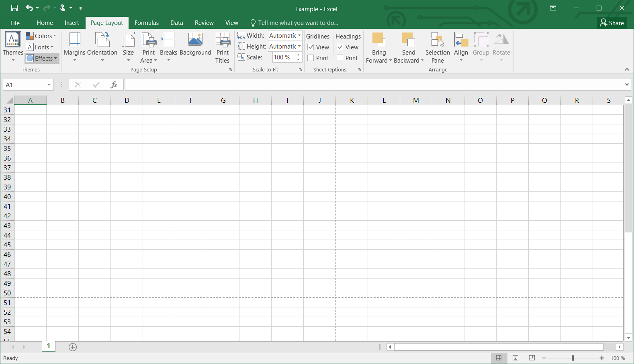Uncheck Gridlines View checkbox

click(x=311, y=47)
